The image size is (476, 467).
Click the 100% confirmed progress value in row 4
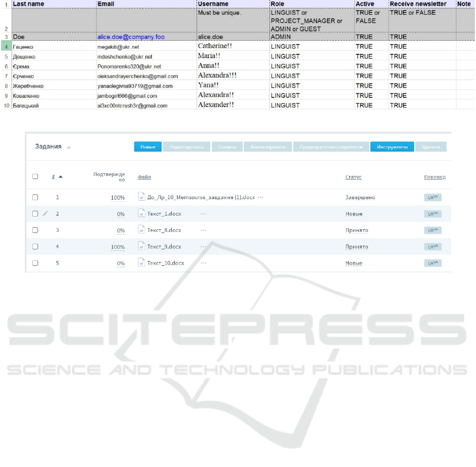click(x=117, y=247)
